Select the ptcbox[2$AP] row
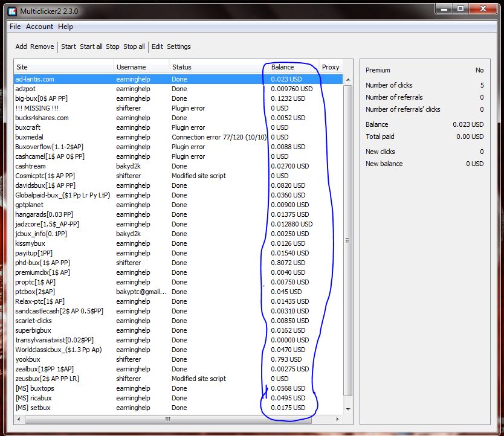This screenshot has height=436, width=504. [x=178, y=292]
